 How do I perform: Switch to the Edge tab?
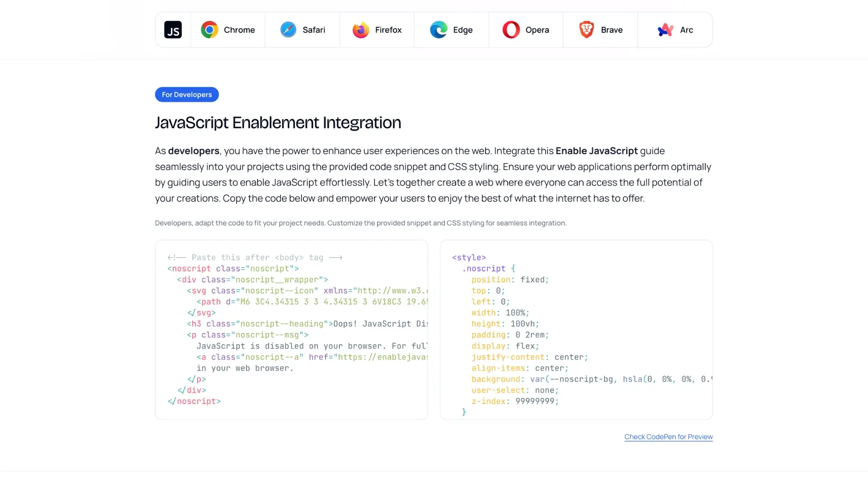point(452,29)
